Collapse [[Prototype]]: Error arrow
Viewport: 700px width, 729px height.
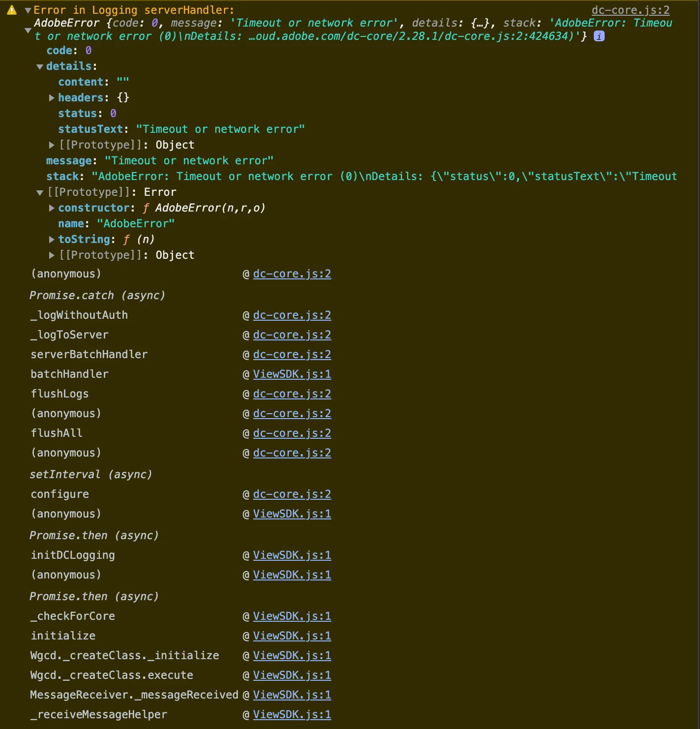coord(40,193)
